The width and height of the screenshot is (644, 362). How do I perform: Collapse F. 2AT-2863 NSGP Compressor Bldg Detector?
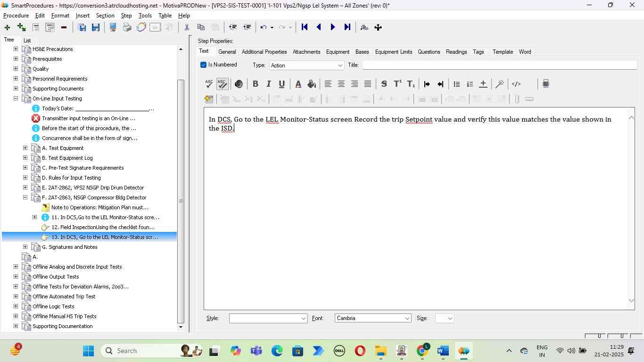[25, 197]
